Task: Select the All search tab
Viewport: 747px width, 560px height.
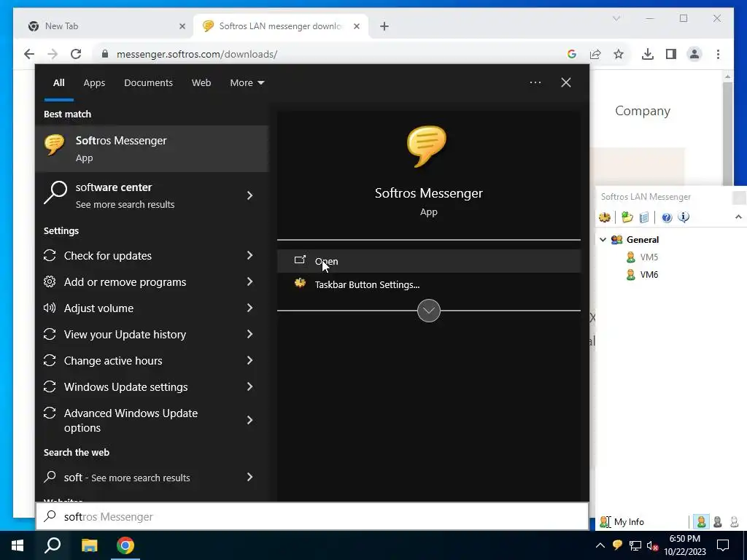Action: tap(58, 83)
